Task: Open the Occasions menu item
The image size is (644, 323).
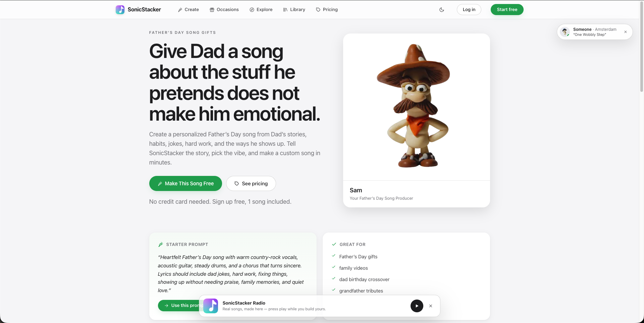Action: click(224, 9)
